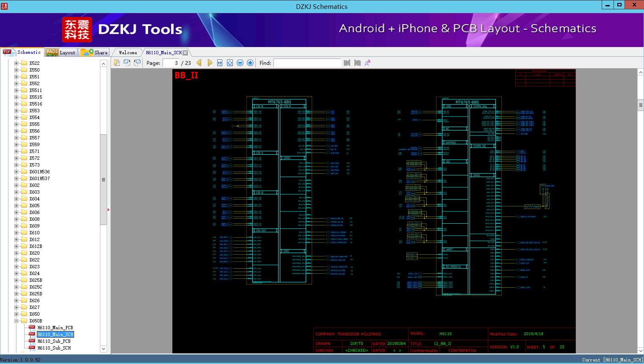644x364 pixels.
Task: Click the fit-page view icon
Action: point(230,63)
